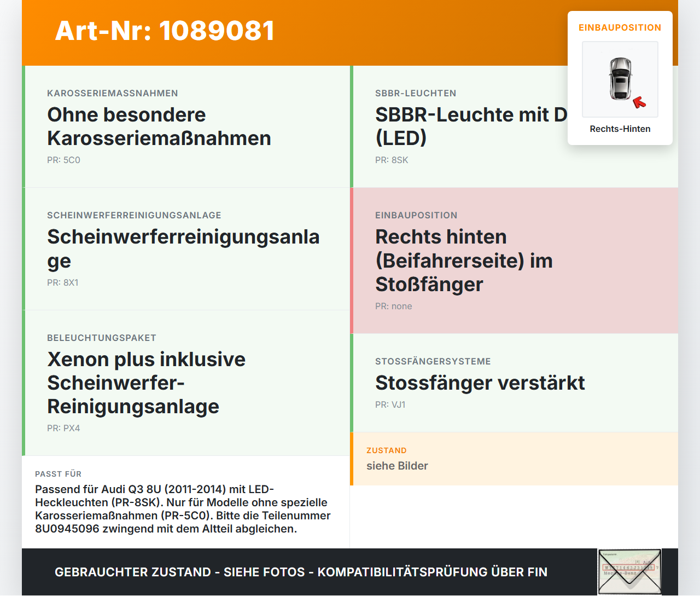Click the EINBAUPOSITION label in red card

click(x=416, y=215)
